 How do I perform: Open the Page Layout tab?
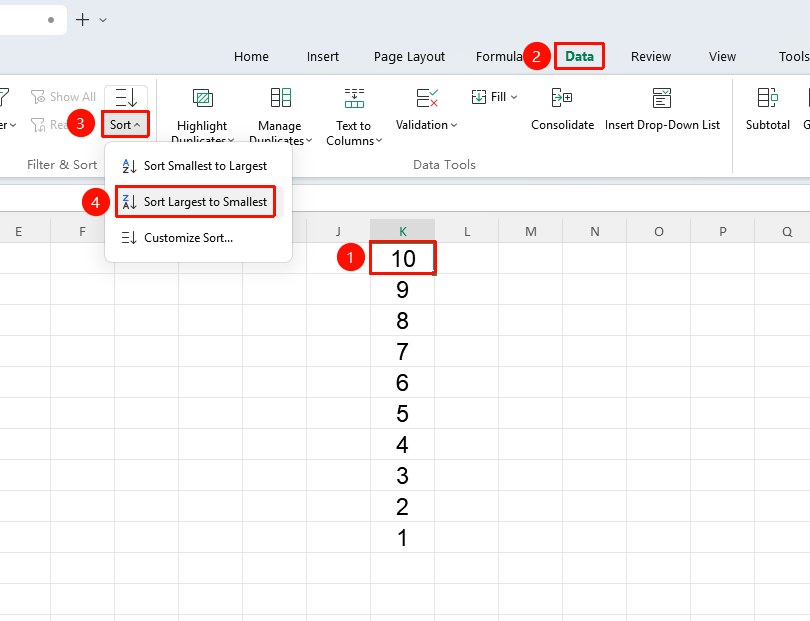pyautogui.click(x=409, y=56)
